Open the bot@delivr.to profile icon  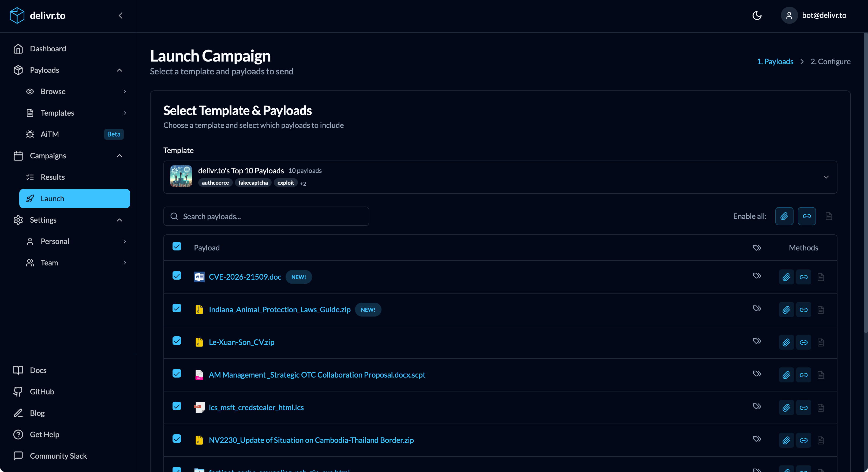click(x=789, y=16)
